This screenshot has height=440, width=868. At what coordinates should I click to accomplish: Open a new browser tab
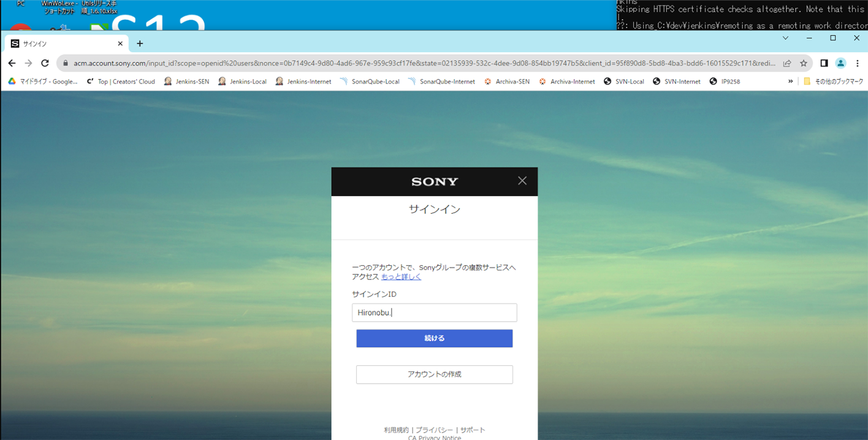click(x=140, y=44)
